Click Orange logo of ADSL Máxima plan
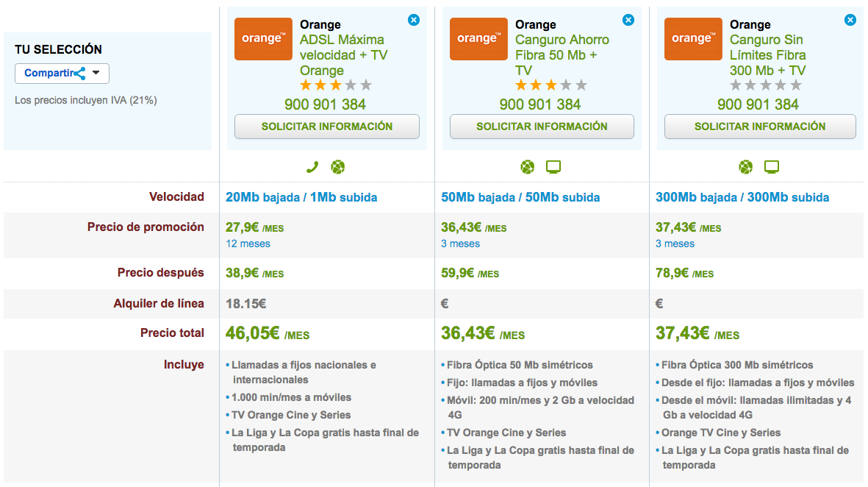Screen dimensions: 868x487 click(264, 39)
